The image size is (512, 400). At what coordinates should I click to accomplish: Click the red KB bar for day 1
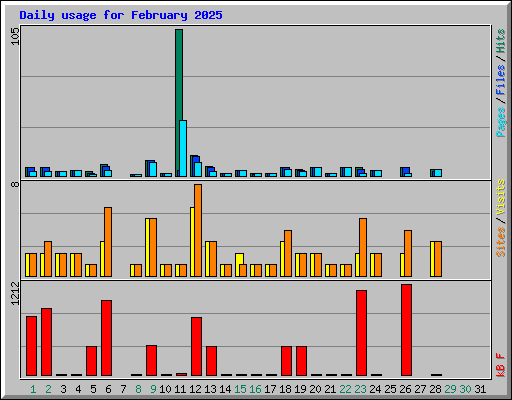tap(31, 346)
